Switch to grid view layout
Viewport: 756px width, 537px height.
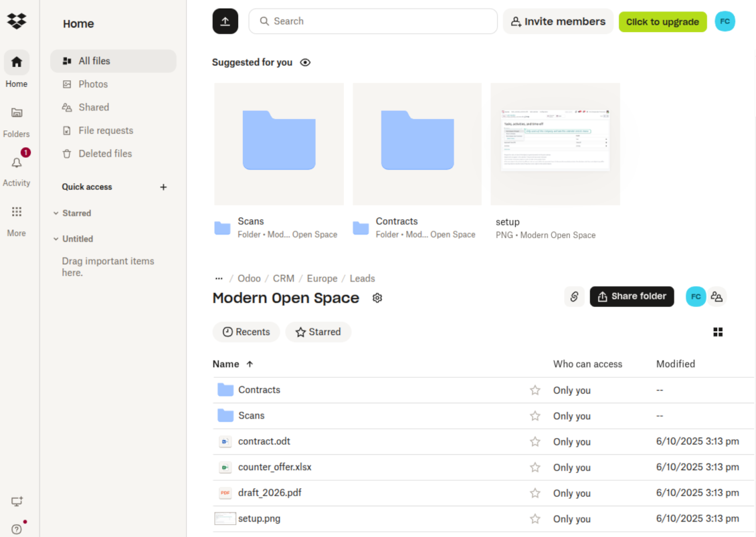point(718,332)
